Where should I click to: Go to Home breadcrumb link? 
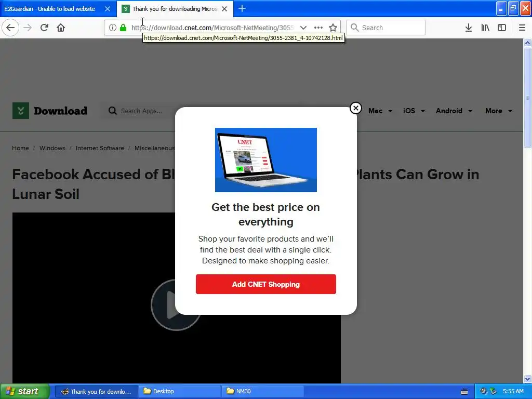click(20, 148)
